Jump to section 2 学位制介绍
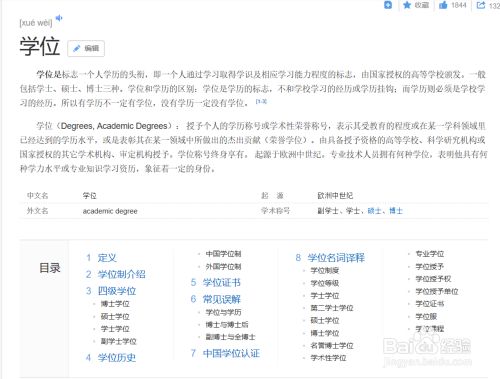 pos(121,274)
